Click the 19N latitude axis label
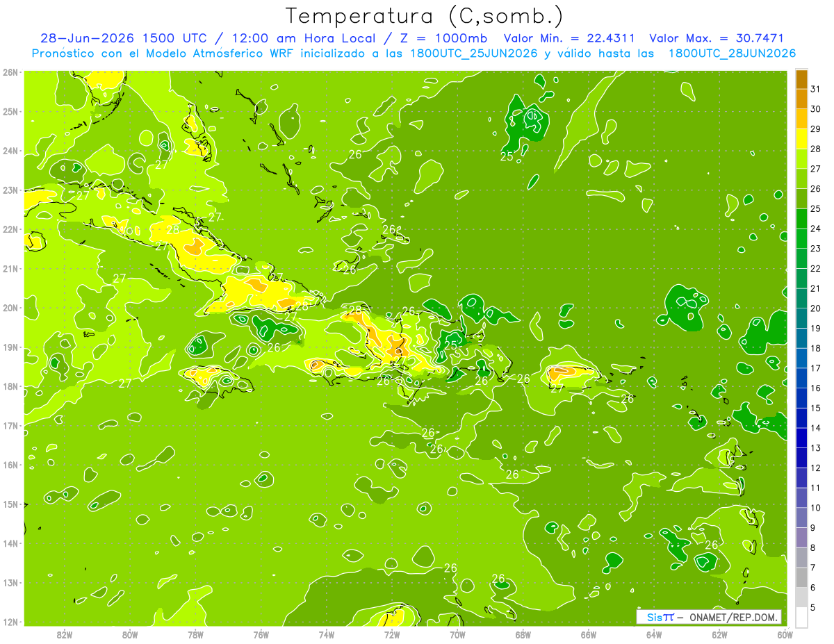This screenshot has height=644, width=834. click(x=10, y=347)
